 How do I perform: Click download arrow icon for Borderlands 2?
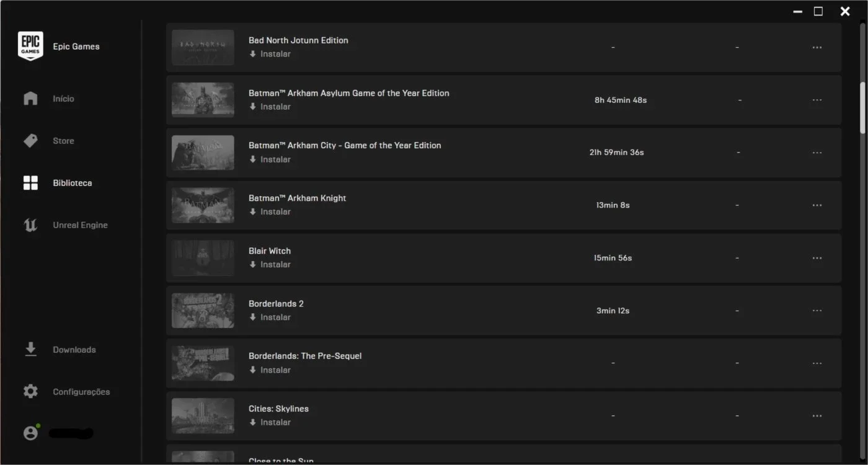pyautogui.click(x=252, y=317)
